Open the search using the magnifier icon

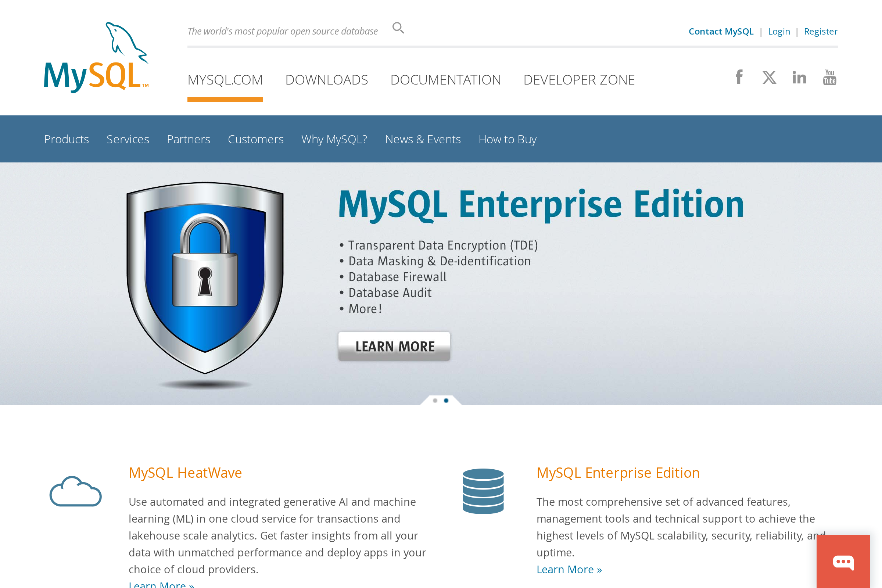(398, 28)
